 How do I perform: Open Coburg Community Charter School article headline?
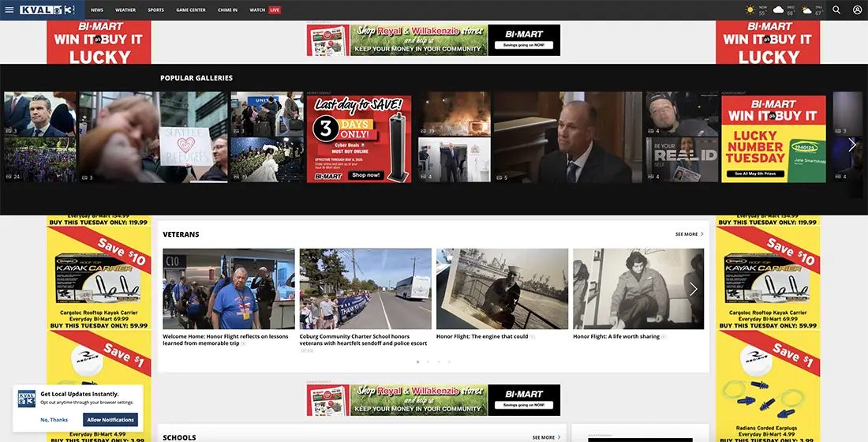[x=363, y=339]
